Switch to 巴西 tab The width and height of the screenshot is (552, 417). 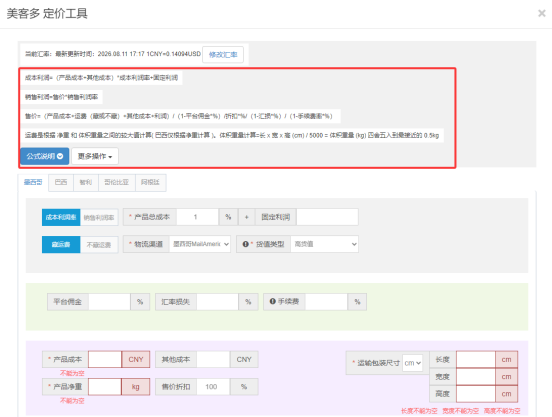coord(61,182)
